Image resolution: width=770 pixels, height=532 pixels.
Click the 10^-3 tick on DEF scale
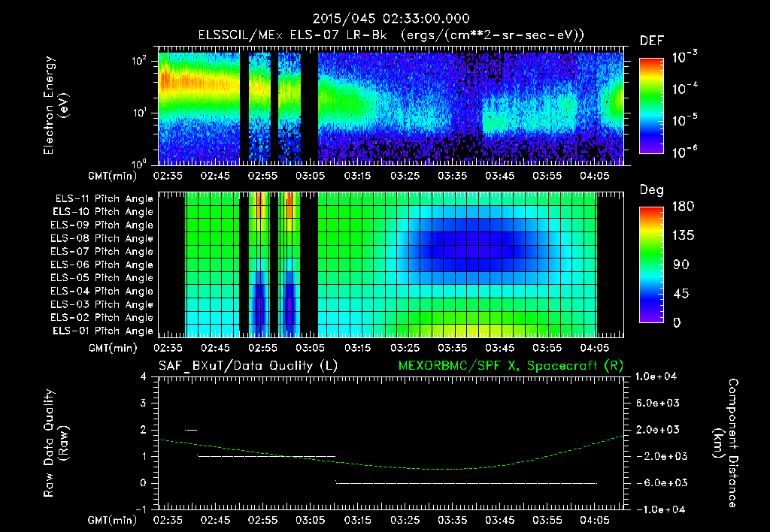(x=684, y=57)
